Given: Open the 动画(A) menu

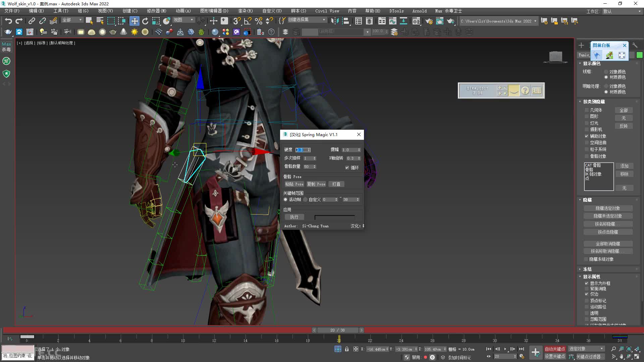Looking at the screenshot, I should 183,11.
